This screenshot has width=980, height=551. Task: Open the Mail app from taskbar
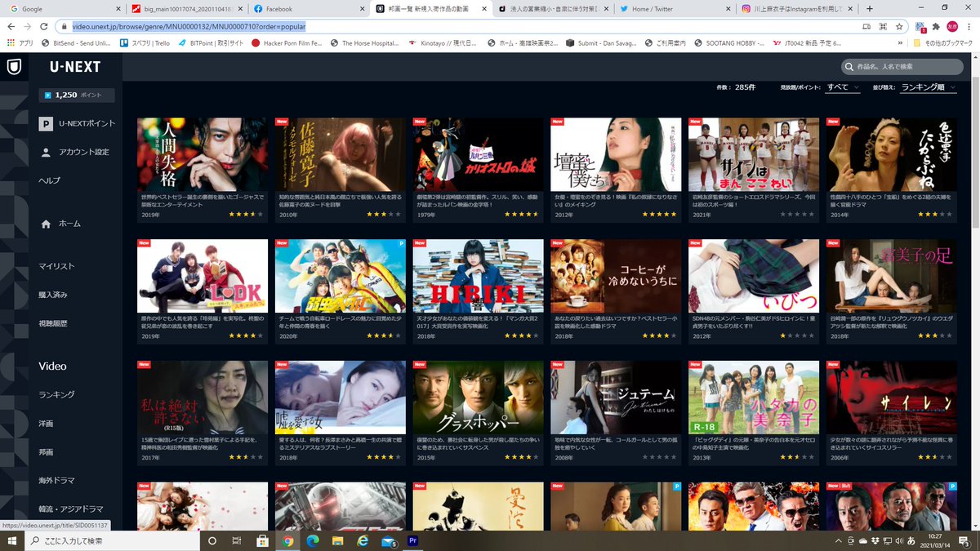[x=389, y=540]
